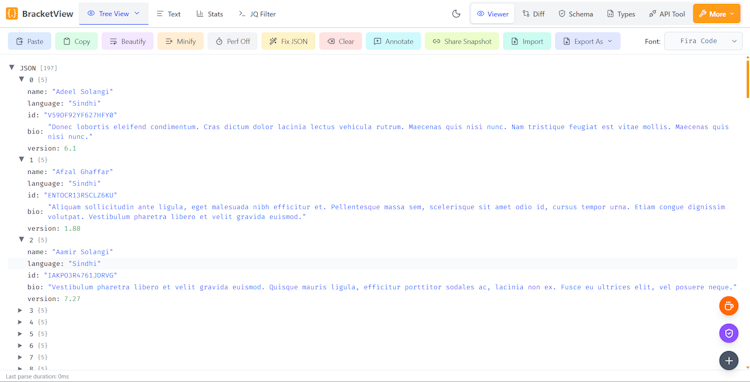Expand array item 6
Screen dimensions: 750x382
click(21, 345)
